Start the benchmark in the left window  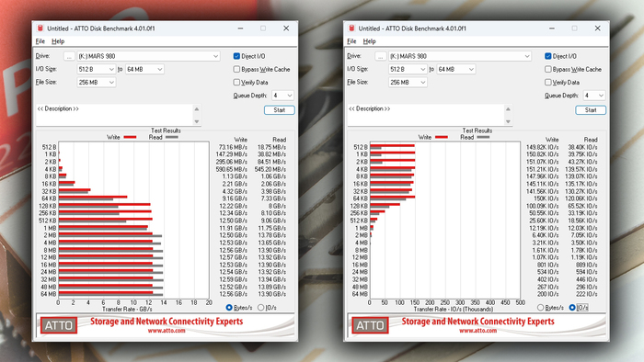(280, 110)
